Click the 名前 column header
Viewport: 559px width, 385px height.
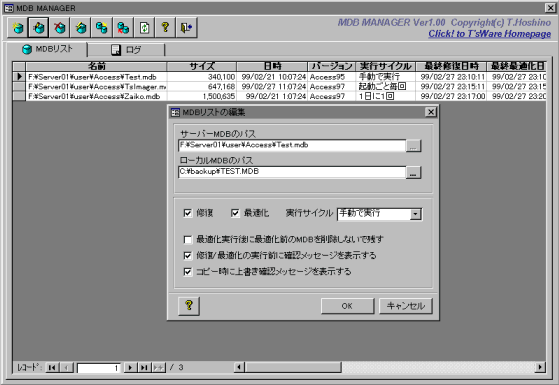click(96, 66)
